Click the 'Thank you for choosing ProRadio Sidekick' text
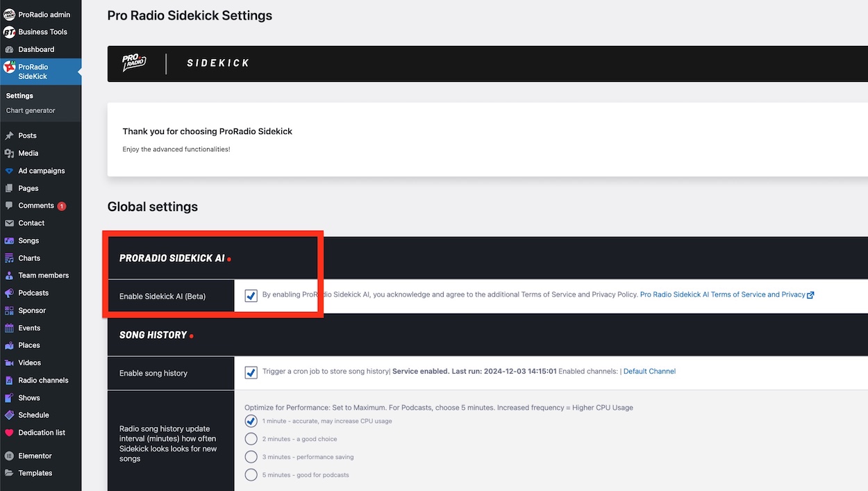868x491 pixels. pyautogui.click(x=208, y=131)
